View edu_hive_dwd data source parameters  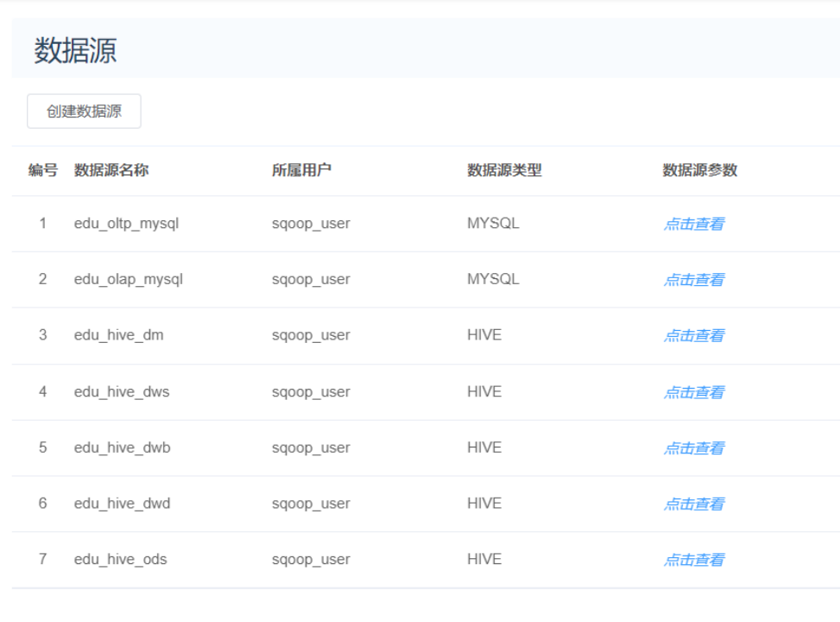pyautogui.click(x=693, y=504)
